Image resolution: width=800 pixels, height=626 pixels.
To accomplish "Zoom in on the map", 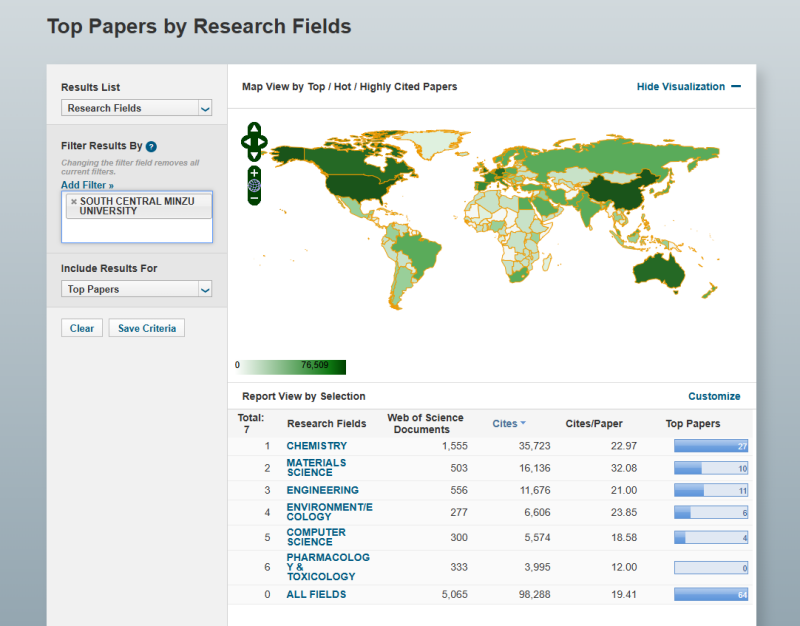I will (254, 172).
